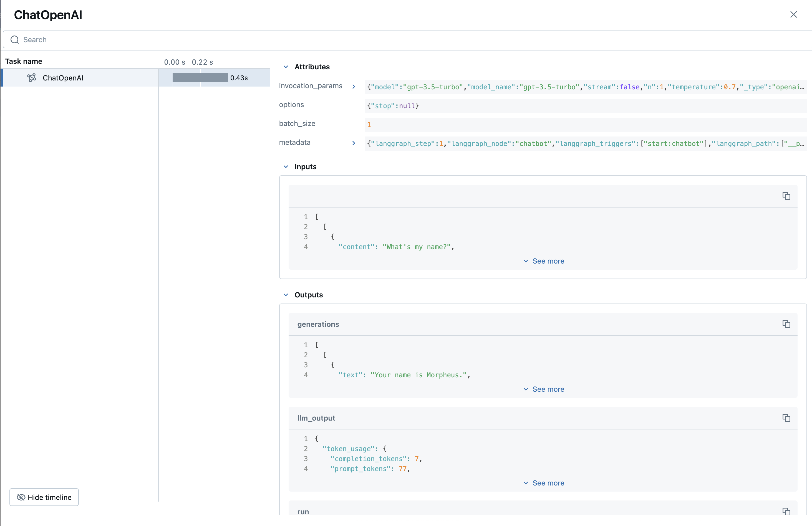
Task: Click the search magnifier icon
Action: tap(14, 40)
